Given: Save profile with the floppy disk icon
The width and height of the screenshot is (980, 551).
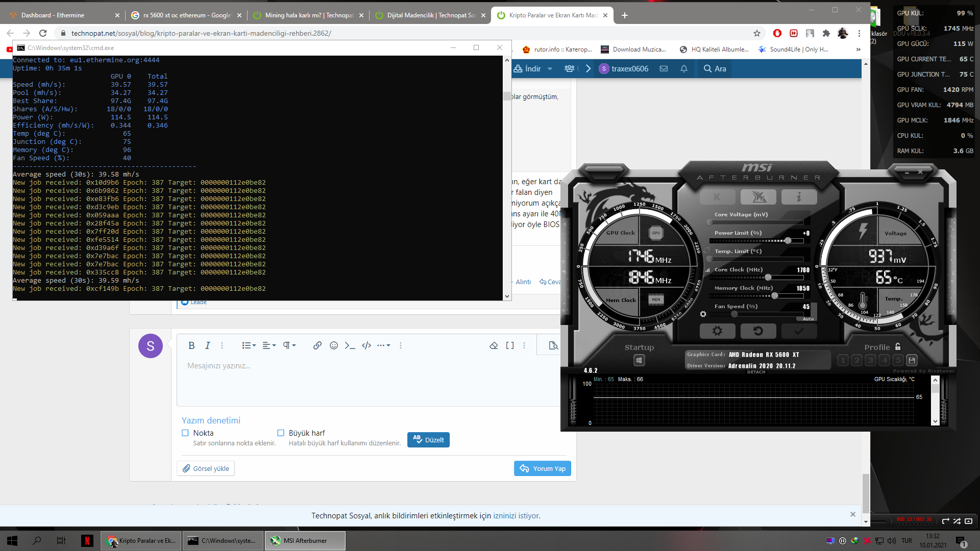Looking at the screenshot, I should tap(912, 360).
